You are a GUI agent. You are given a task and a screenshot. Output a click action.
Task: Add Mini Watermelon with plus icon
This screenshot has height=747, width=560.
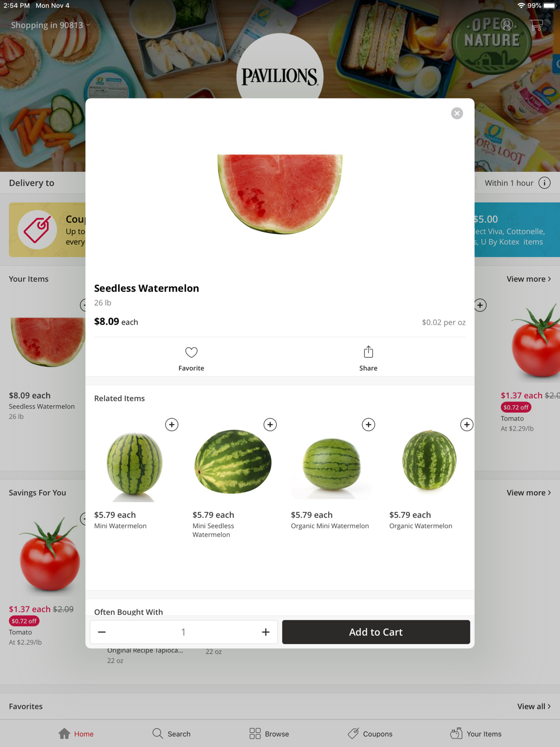[172, 424]
